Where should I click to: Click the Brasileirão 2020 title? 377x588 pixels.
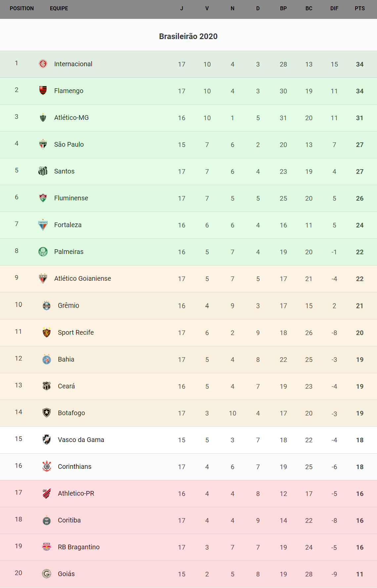(x=188, y=36)
